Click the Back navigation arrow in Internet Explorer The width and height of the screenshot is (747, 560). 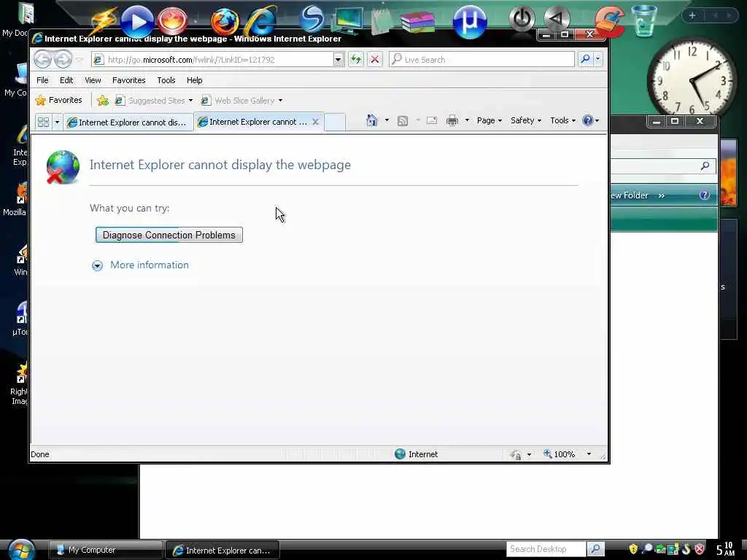tap(43, 60)
